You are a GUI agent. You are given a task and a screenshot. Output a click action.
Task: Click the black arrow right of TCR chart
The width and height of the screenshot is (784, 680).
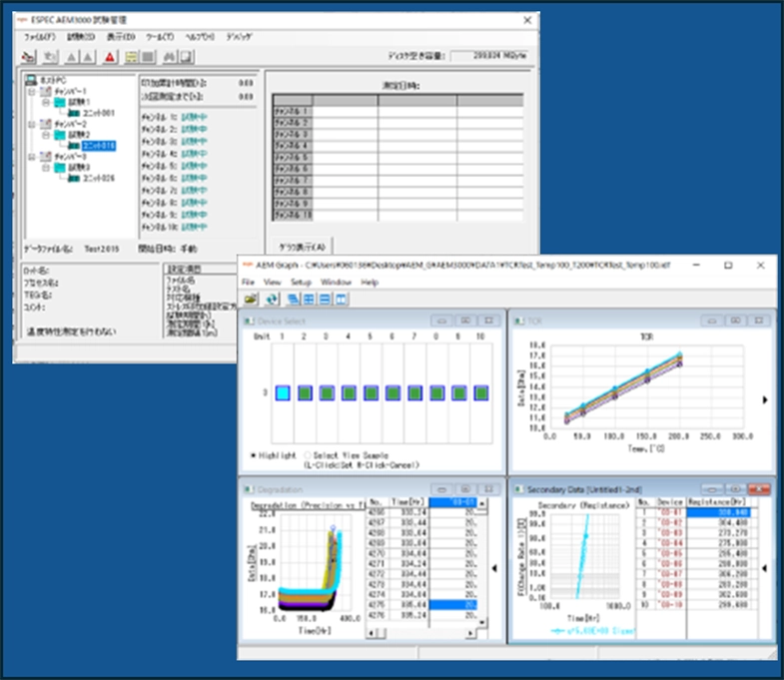coord(764,399)
